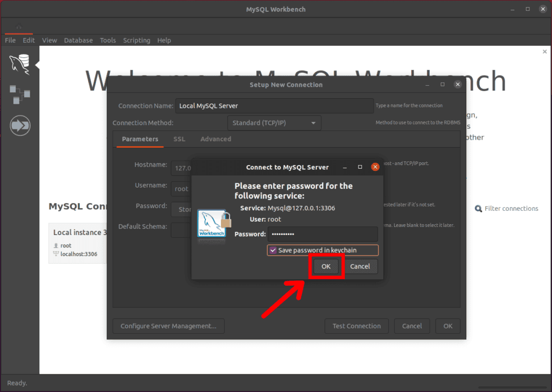Click the home tab icon above menu bar
The height and width of the screenshot is (392, 552).
[x=19, y=27]
